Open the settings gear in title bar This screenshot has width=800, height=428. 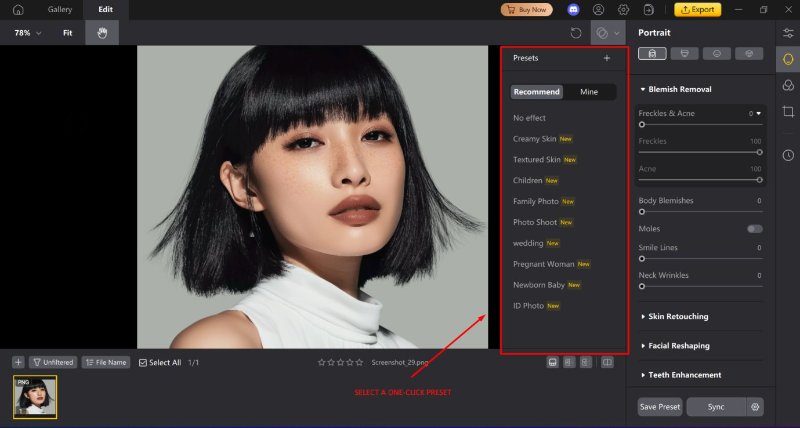[623, 10]
